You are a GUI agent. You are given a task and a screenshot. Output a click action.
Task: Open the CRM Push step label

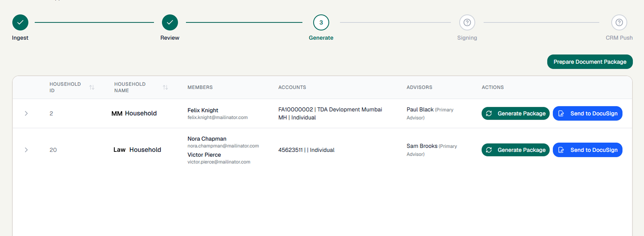pos(619,38)
